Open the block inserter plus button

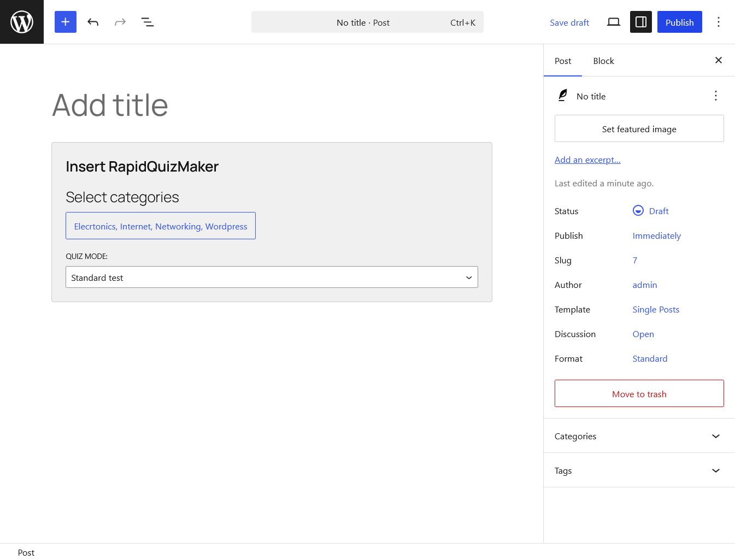point(66,22)
